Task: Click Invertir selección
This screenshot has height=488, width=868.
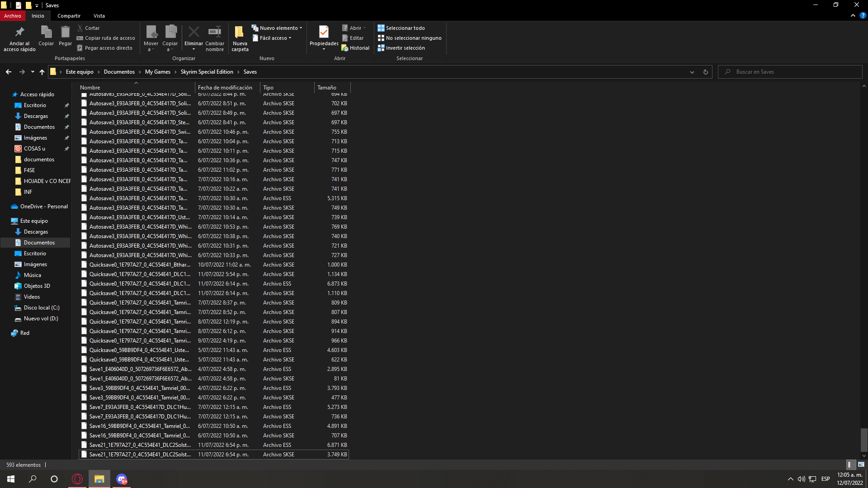Action: pyautogui.click(x=401, y=48)
